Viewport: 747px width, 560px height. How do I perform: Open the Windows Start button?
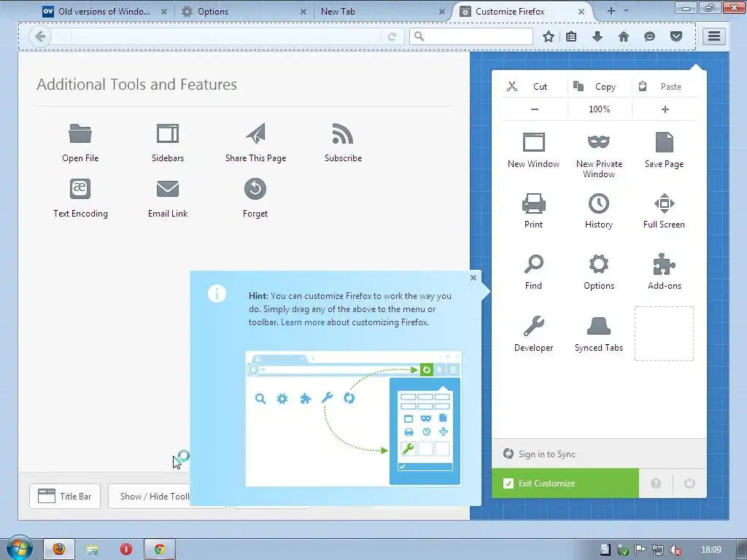click(19, 548)
